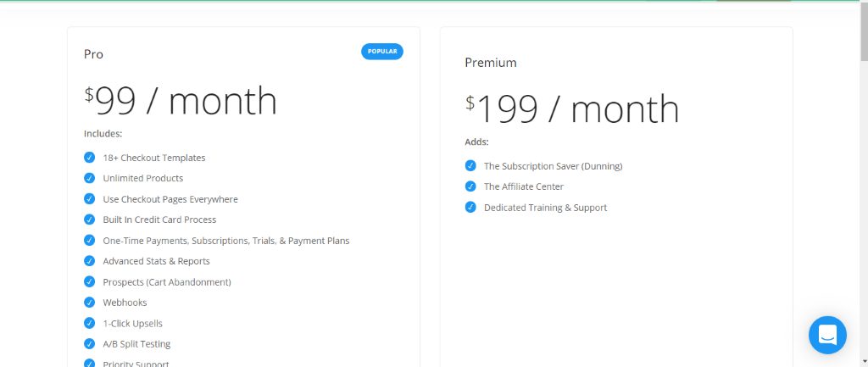Screen dimensions: 868x367
Task: Click Prospects (Cart Abandonment) feature text
Action: pyautogui.click(x=167, y=281)
